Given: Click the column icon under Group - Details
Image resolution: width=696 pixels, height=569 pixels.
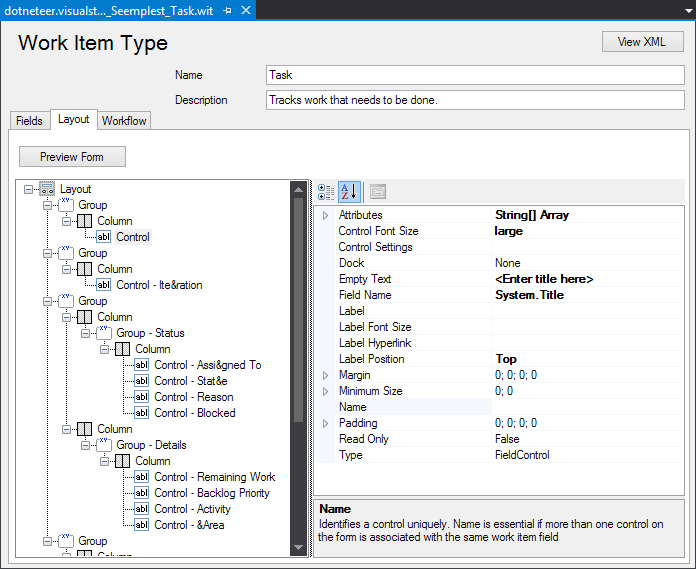Looking at the screenshot, I should click(x=123, y=461).
